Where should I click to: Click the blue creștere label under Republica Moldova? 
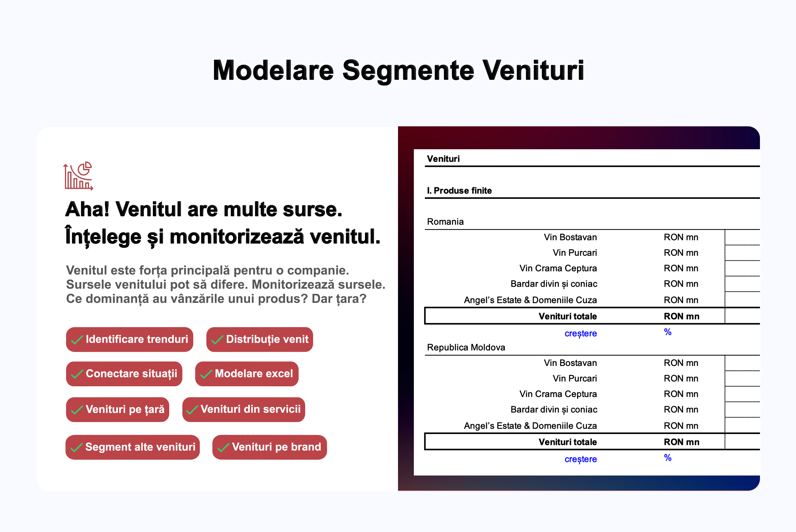click(580, 459)
